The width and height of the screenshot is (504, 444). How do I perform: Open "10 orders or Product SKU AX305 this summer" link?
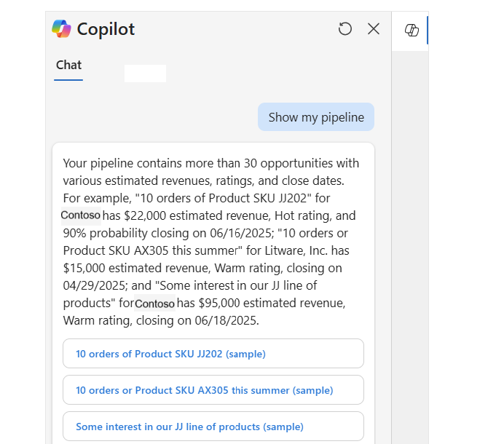coord(213,389)
